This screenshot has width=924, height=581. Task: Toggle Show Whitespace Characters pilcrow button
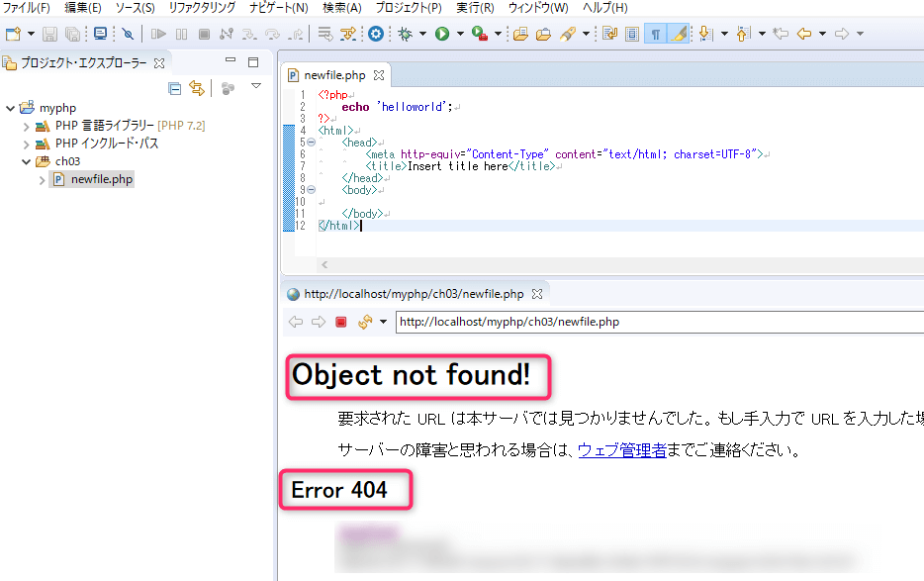(655, 34)
